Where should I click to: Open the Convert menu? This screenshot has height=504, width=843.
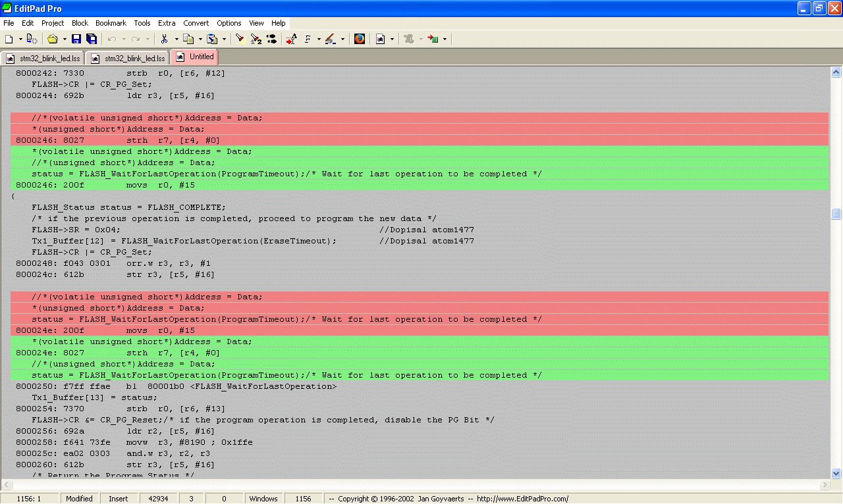[196, 23]
